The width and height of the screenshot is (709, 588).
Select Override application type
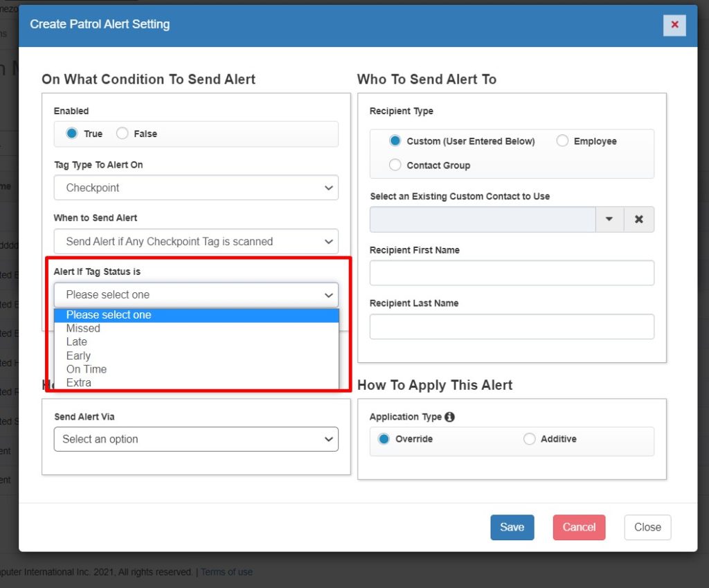[x=384, y=439]
